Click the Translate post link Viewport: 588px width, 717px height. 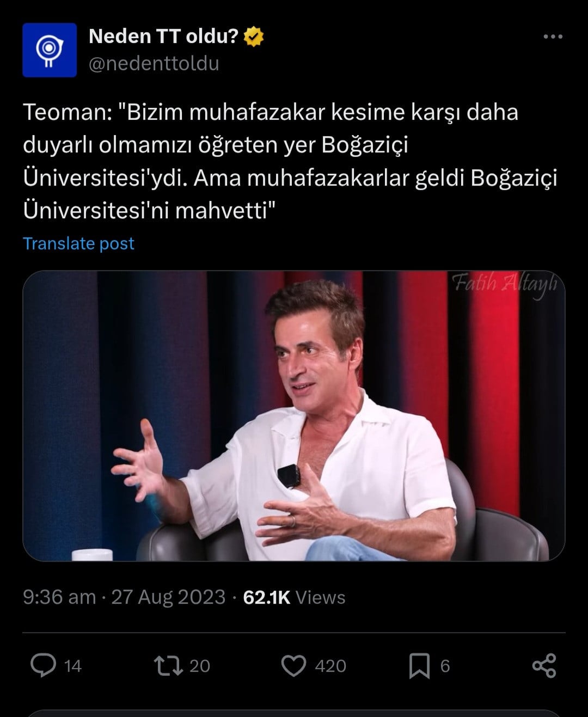[78, 243]
